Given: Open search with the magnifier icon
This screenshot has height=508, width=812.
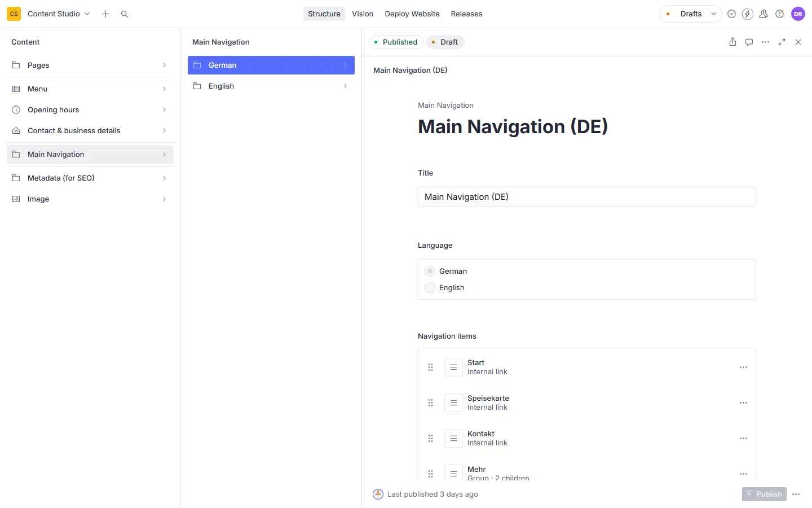Looking at the screenshot, I should 125,14.
